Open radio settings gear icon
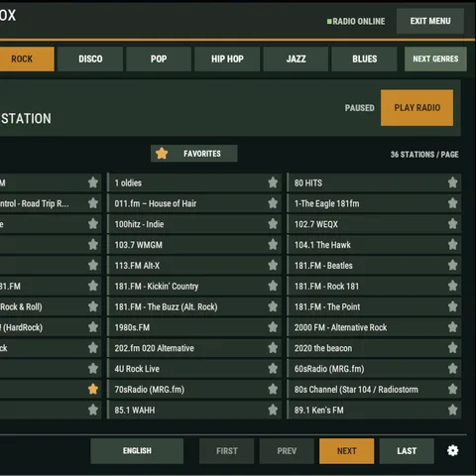The height and width of the screenshot is (476, 476). [x=452, y=450]
